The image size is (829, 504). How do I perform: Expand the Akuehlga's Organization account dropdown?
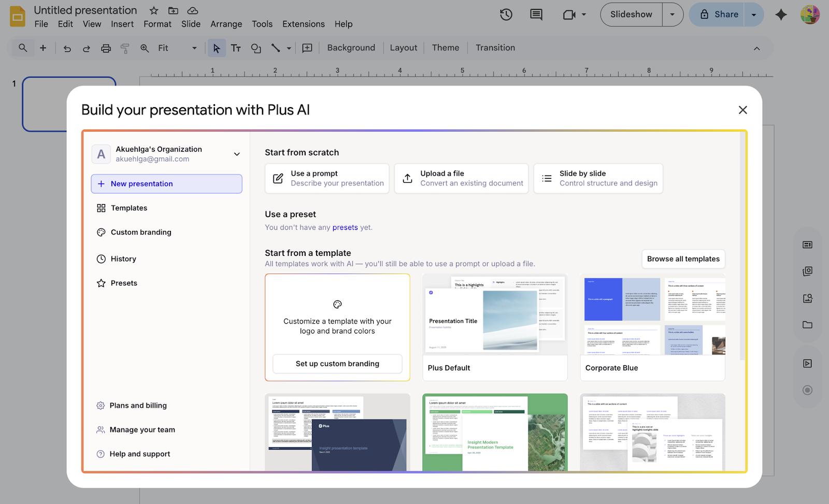pyautogui.click(x=237, y=154)
